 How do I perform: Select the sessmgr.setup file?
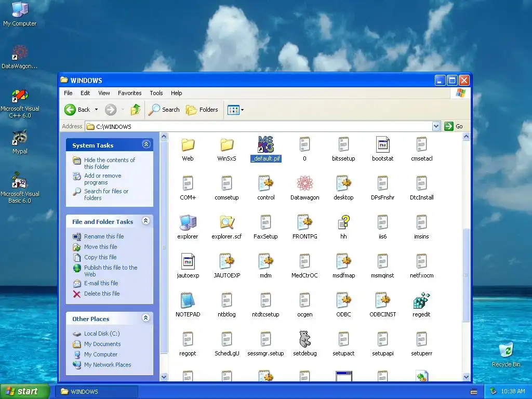pyautogui.click(x=265, y=343)
